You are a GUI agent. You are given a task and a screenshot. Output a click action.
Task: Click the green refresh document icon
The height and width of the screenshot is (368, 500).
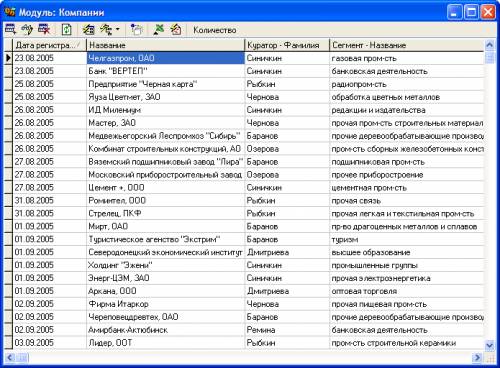point(67,30)
